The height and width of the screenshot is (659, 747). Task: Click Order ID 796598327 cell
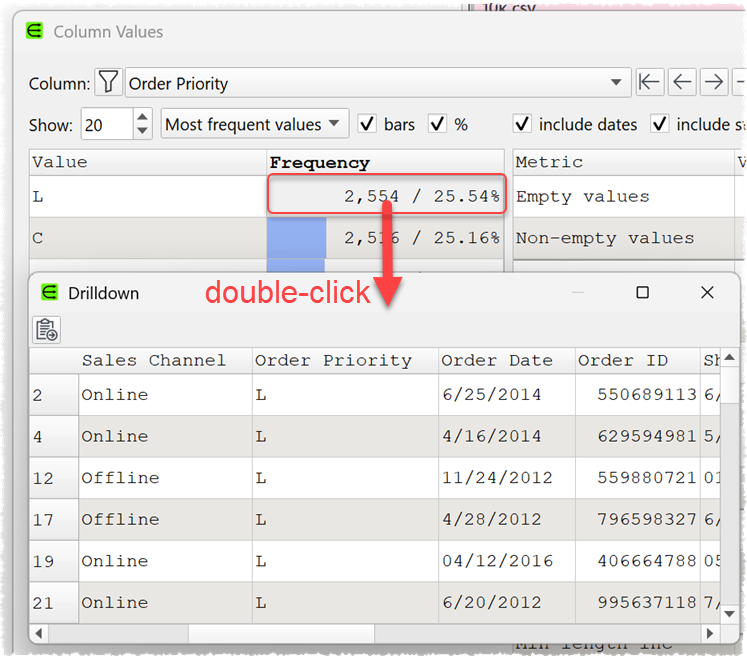coord(637,519)
